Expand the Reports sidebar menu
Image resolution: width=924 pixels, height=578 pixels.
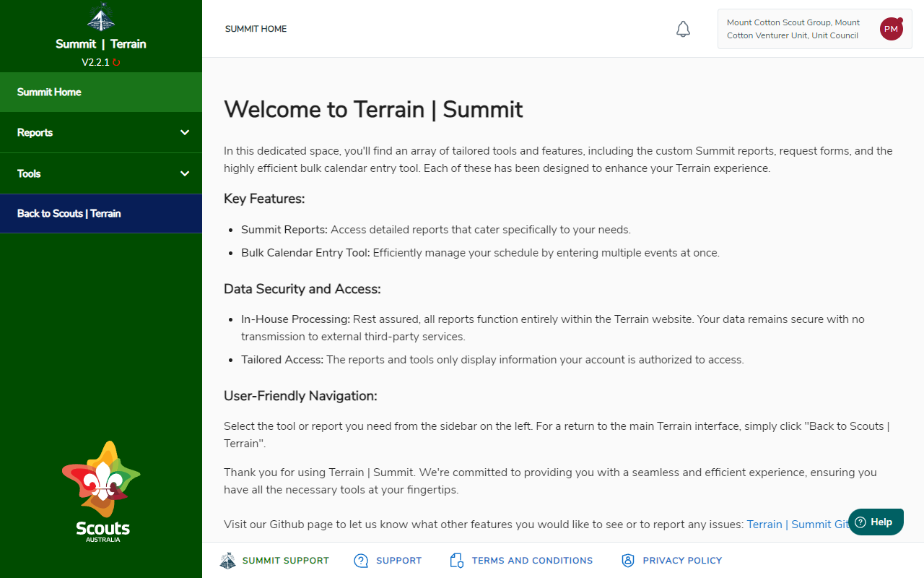point(101,132)
